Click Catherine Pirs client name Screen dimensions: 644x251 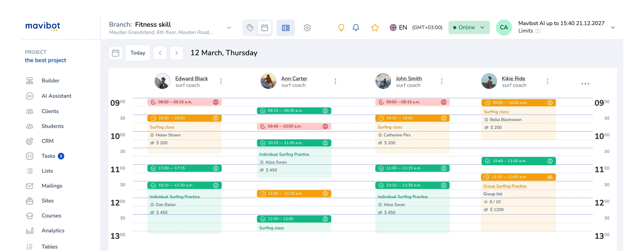point(397,135)
